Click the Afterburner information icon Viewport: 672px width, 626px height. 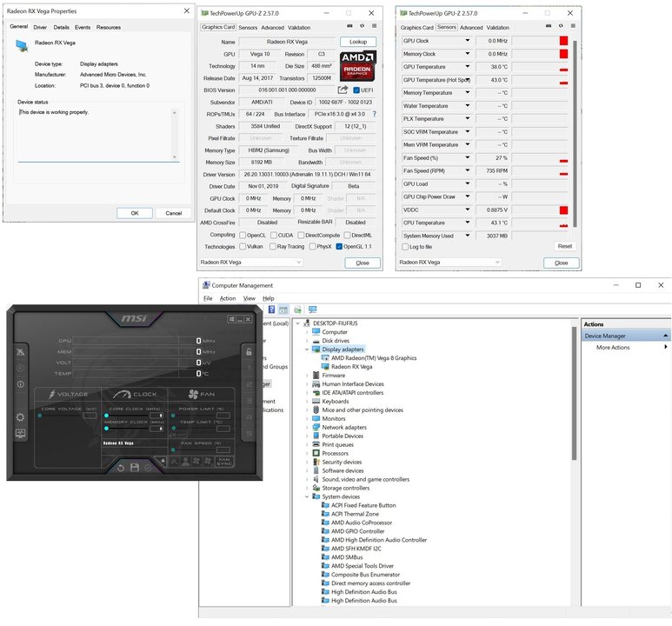(20, 384)
